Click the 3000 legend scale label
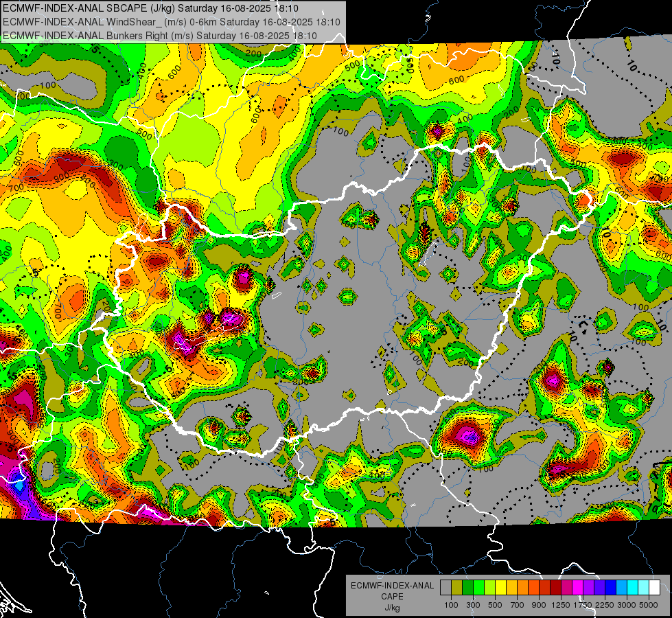The image size is (672, 618). 627,605
